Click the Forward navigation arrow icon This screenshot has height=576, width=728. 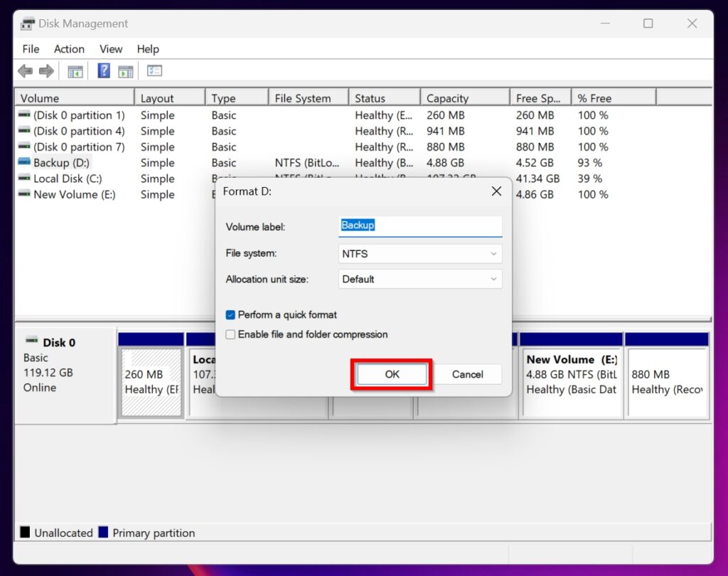[x=47, y=70]
